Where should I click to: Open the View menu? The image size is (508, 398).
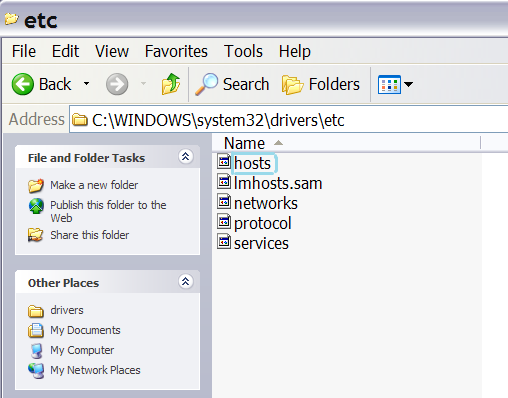point(112,51)
